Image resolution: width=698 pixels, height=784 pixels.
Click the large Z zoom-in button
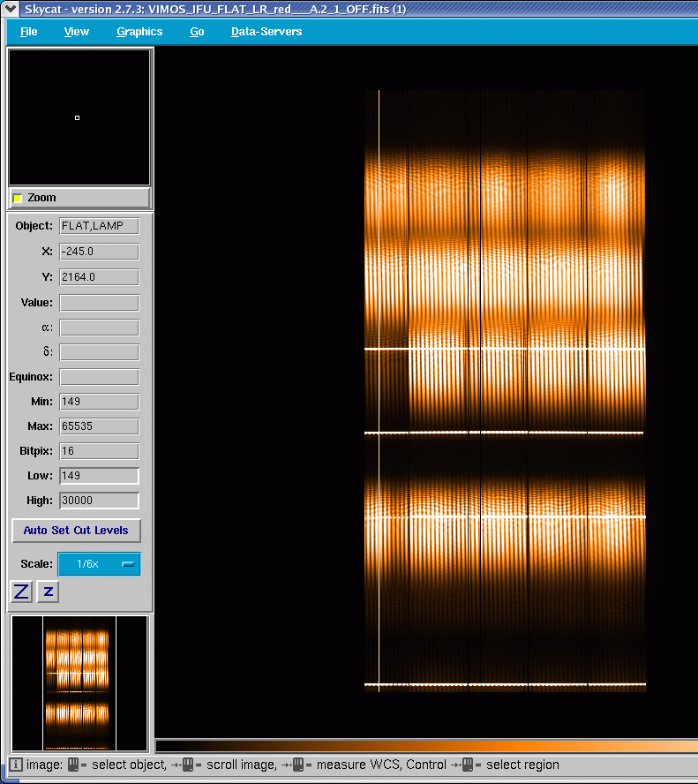21,592
